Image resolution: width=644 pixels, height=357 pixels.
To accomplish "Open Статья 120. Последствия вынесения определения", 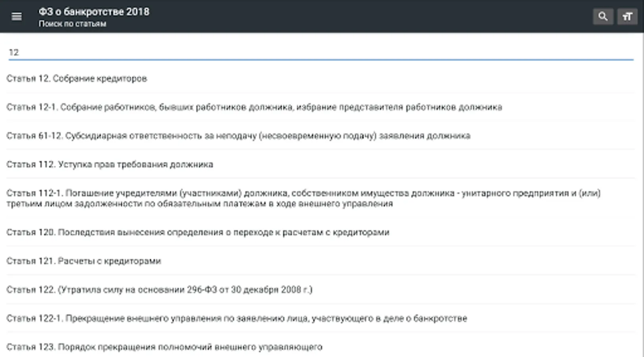I will [x=321, y=232].
